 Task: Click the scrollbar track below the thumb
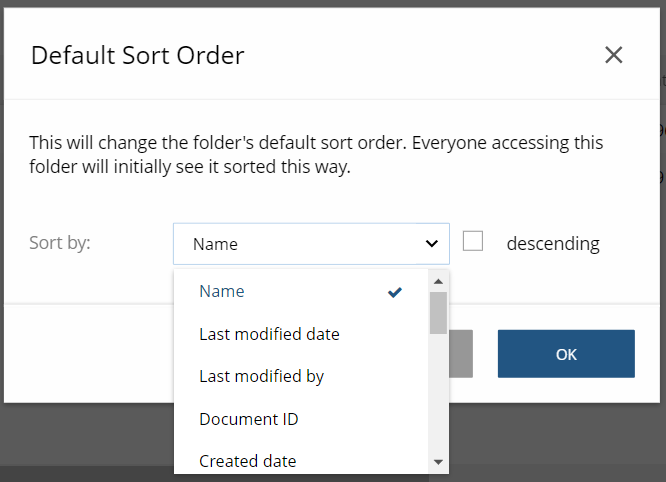point(438,400)
